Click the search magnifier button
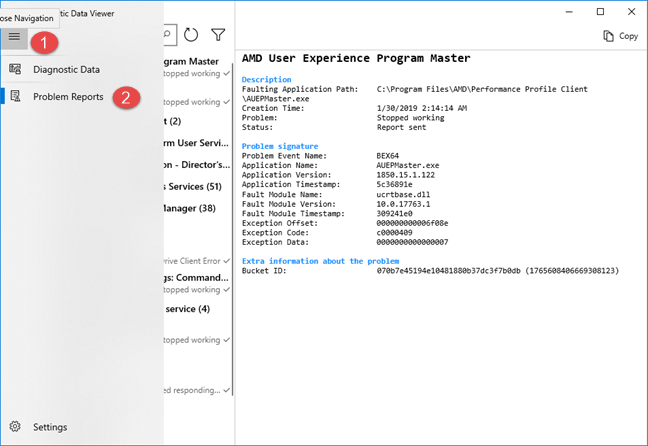Image resolution: width=648 pixels, height=446 pixels. point(170,35)
